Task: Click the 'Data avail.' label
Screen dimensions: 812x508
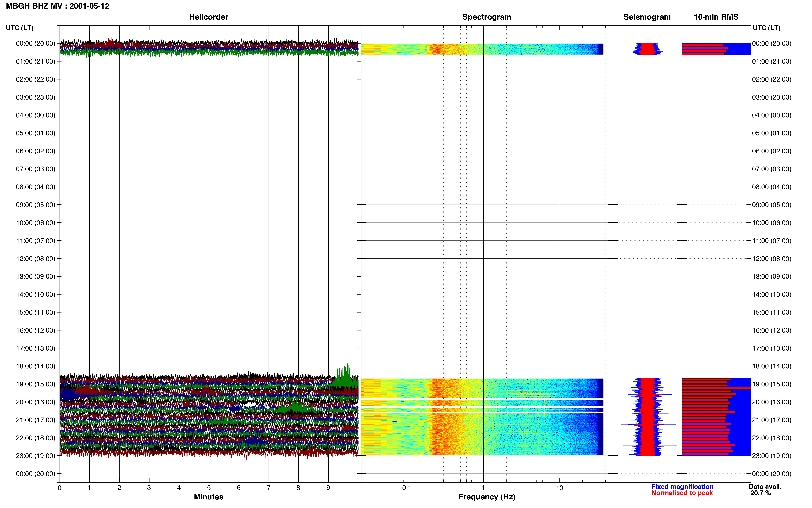Action: pos(765,486)
